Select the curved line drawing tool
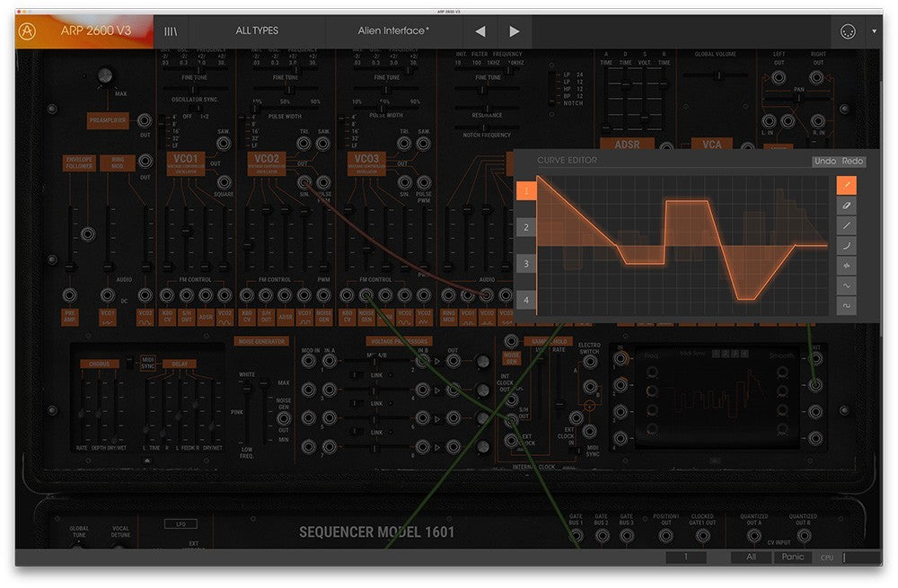This screenshot has width=898, height=588. pyautogui.click(x=846, y=245)
